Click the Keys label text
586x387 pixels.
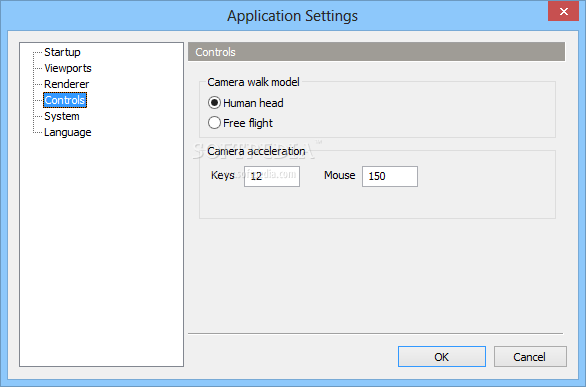(223, 175)
